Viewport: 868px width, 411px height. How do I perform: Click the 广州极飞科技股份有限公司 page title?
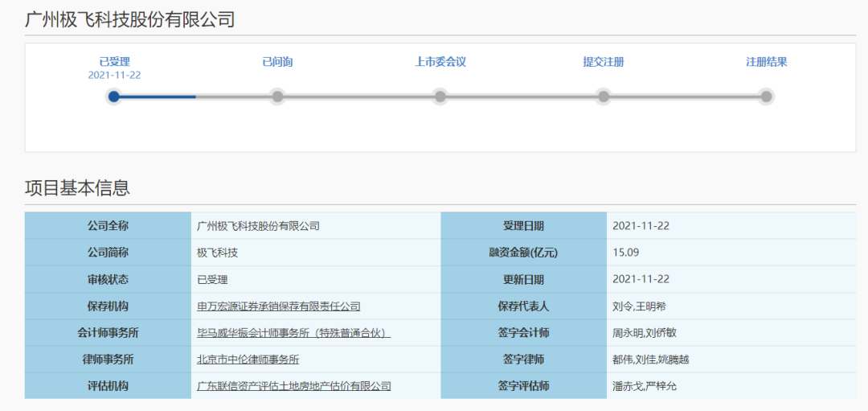point(130,19)
